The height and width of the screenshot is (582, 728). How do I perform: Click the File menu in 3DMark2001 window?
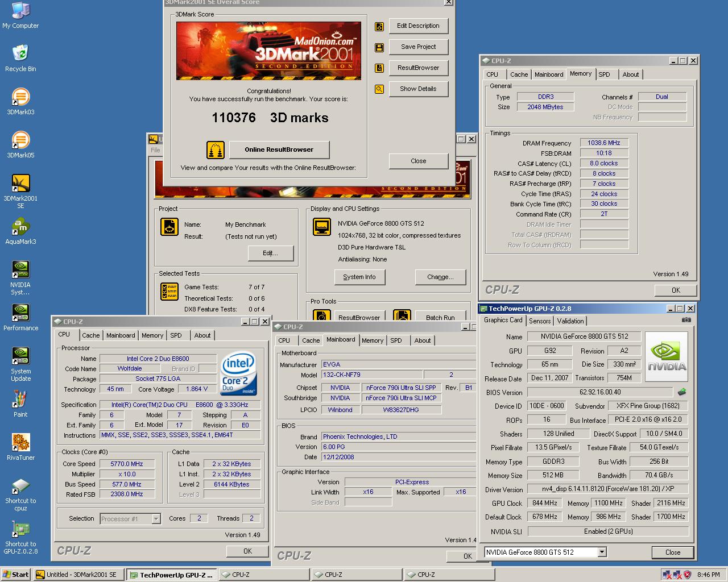(155, 150)
